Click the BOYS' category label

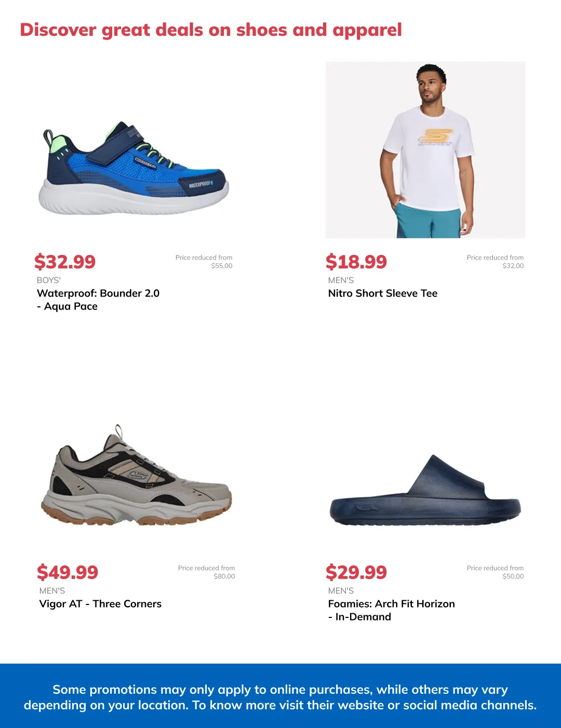tap(49, 280)
